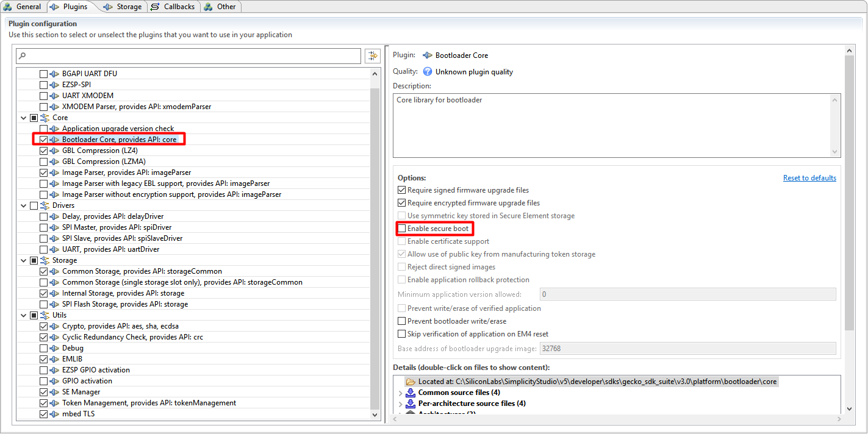Switch to the Callbacks tab
This screenshot has height=434, width=868.
coord(173,7)
